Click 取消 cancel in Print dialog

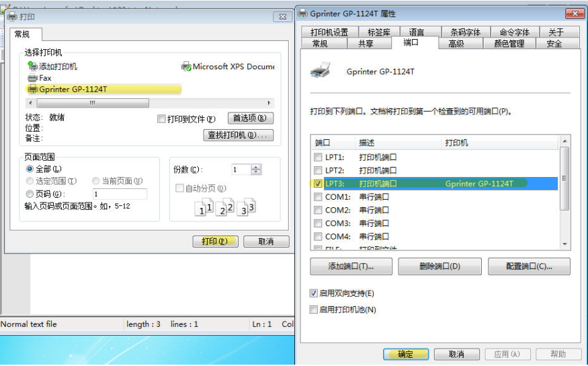click(x=266, y=242)
